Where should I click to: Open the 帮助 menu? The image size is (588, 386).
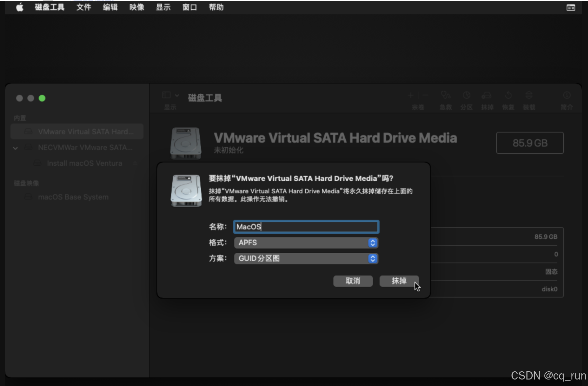216,7
